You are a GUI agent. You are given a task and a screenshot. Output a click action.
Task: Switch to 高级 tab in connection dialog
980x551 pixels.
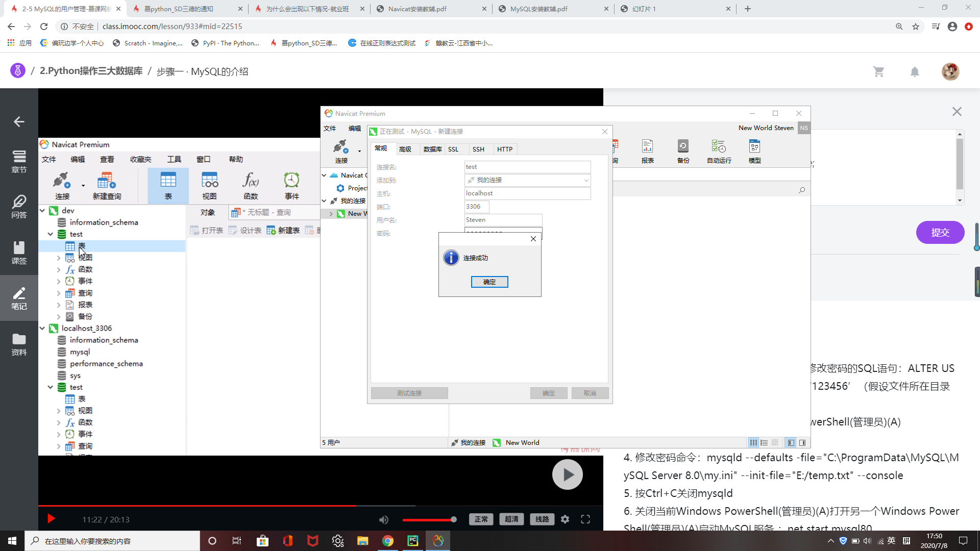405,149
